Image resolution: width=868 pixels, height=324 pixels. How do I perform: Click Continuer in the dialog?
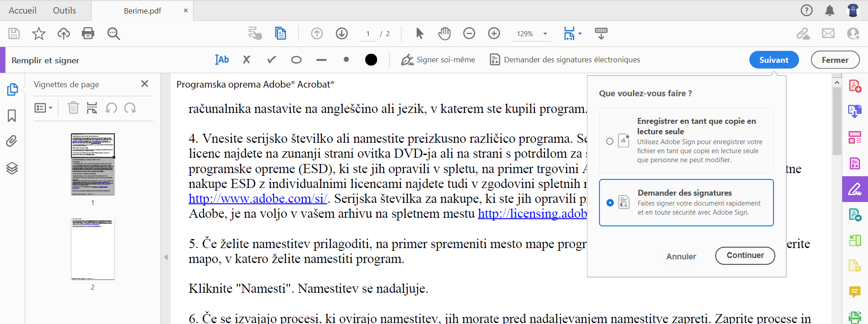click(x=745, y=255)
